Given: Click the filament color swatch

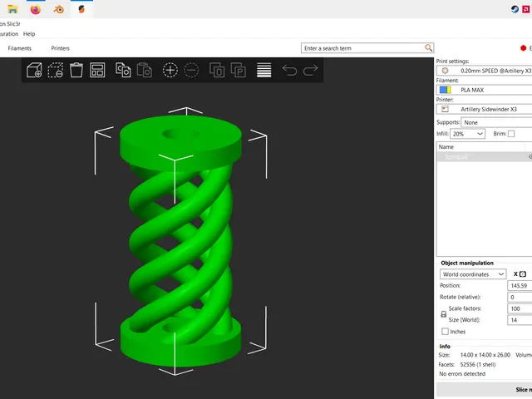Looking at the screenshot, I should [x=445, y=90].
